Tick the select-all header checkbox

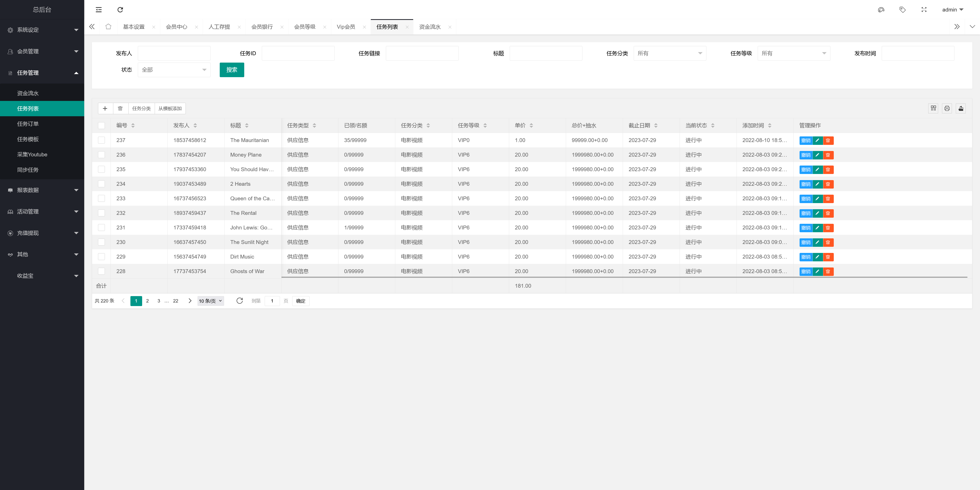coord(101,125)
